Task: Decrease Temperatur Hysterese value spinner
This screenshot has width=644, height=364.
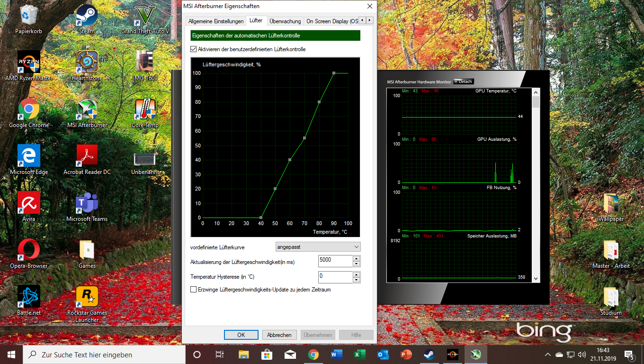Action: (x=356, y=280)
